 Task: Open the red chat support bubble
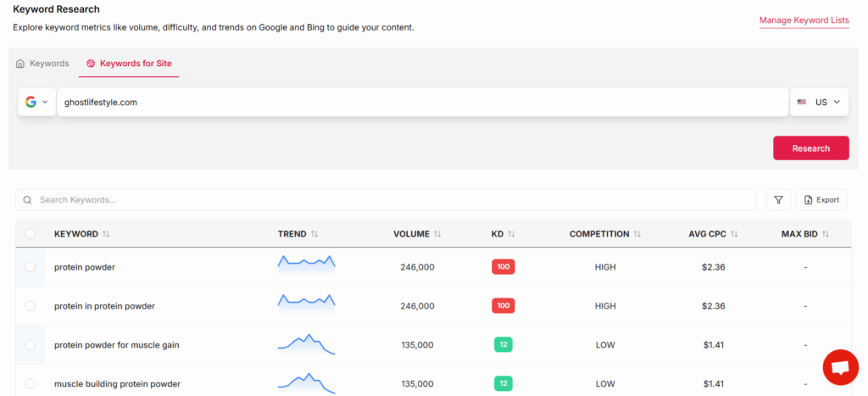pyautogui.click(x=840, y=366)
